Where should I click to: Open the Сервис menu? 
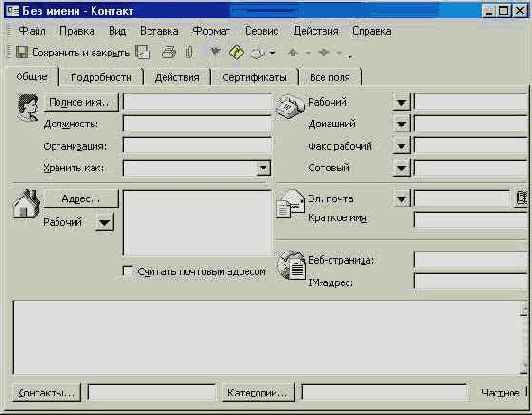(261, 31)
